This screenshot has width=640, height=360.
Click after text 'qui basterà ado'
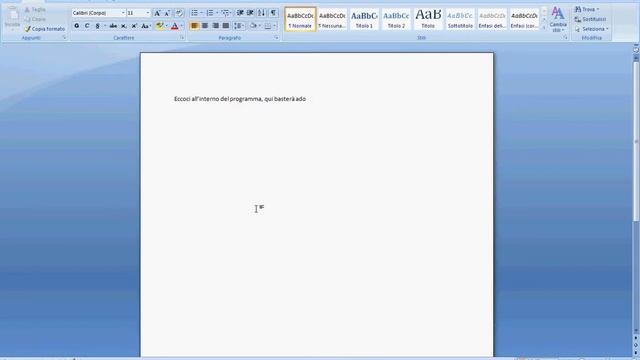[x=307, y=99]
